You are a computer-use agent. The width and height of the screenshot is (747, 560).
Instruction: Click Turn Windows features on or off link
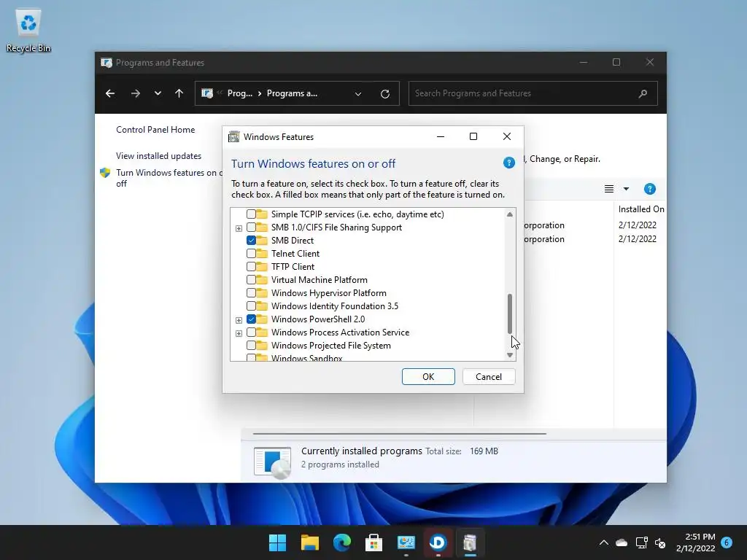coord(169,178)
